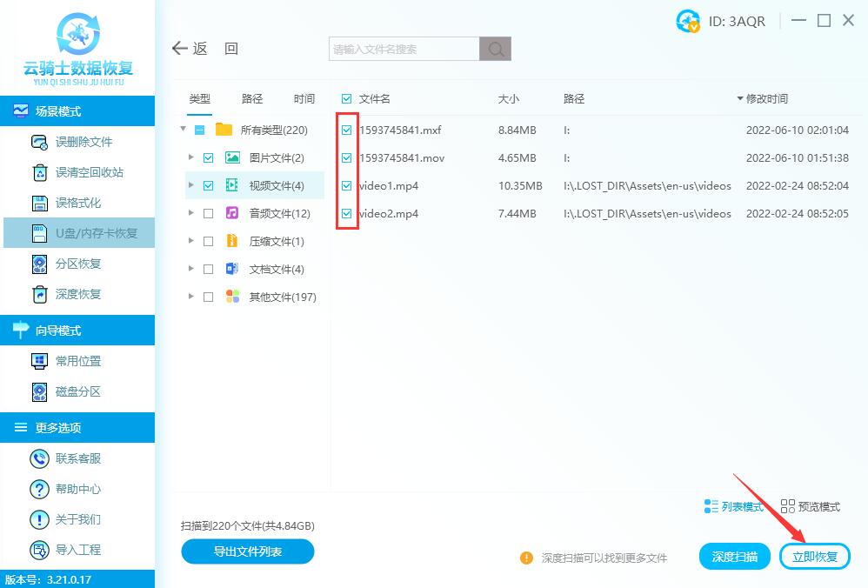The height and width of the screenshot is (588, 868).
Task: Switch to 列表模式 list view
Action: point(733,506)
